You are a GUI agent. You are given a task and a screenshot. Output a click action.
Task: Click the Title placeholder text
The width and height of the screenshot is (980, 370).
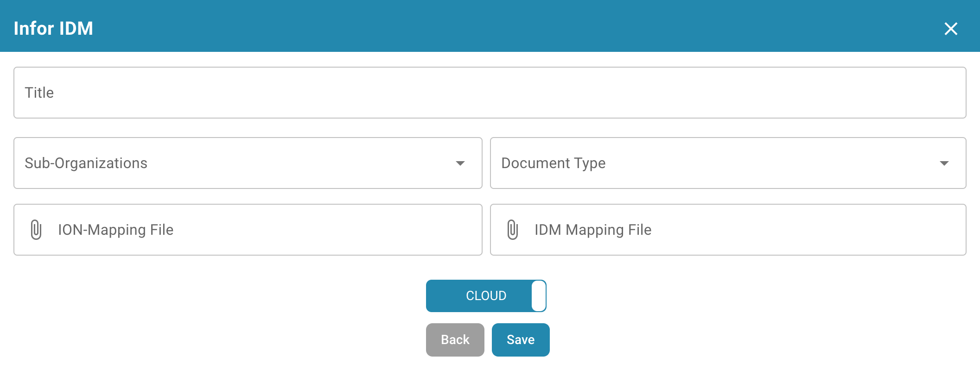coord(39,93)
